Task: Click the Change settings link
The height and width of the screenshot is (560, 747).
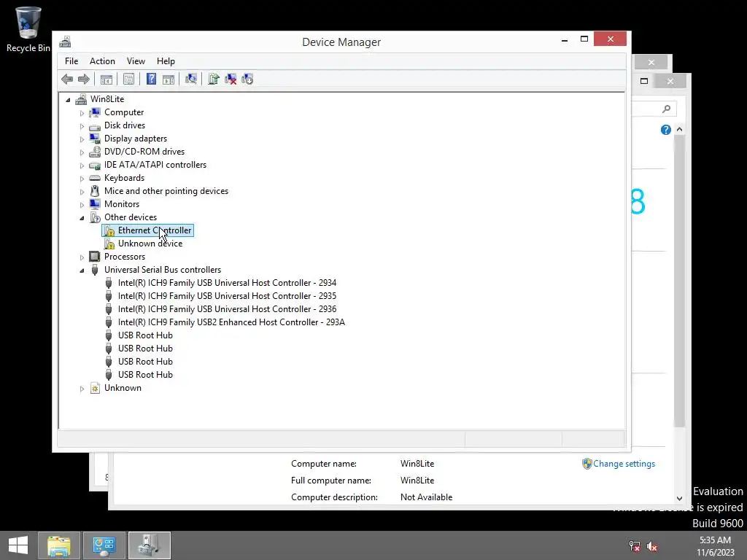Action: click(x=624, y=464)
